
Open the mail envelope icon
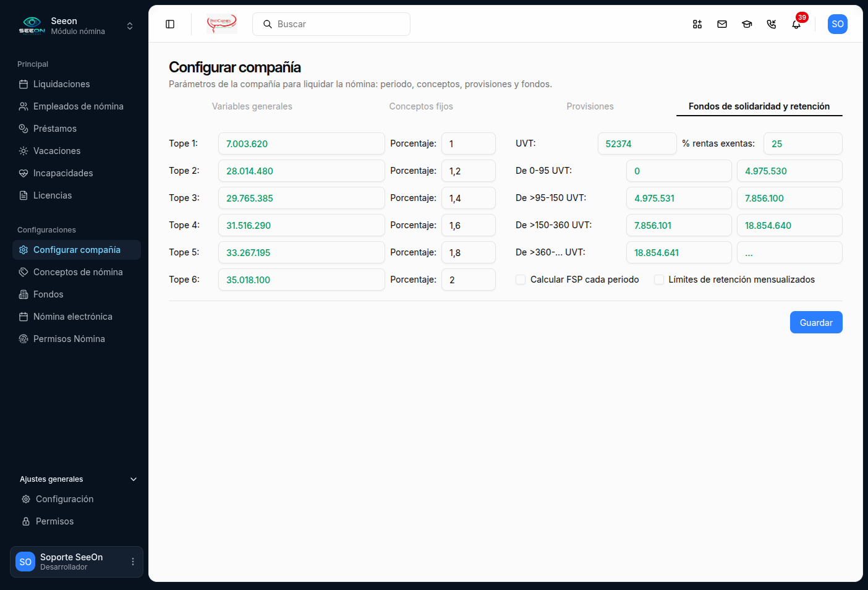tap(722, 24)
